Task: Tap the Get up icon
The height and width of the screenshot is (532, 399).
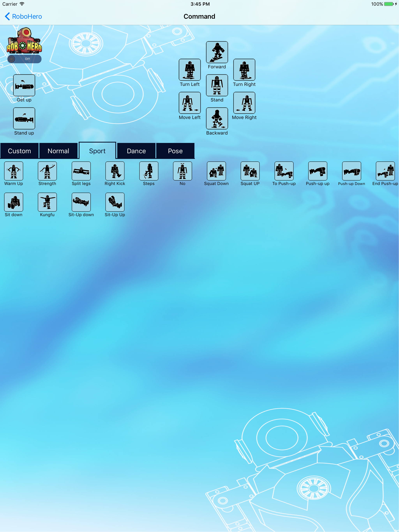Action: pos(24,85)
